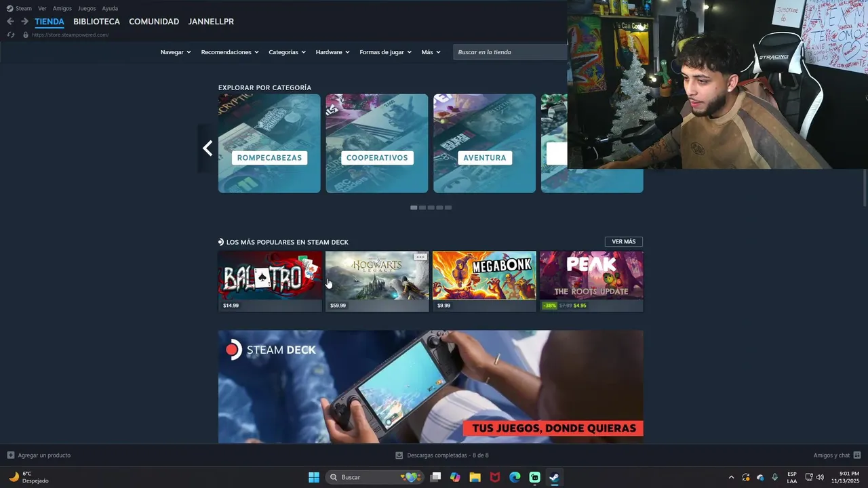Open the Balatro game tile
The image size is (868, 488).
pyautogui.click(x=270, y=282)
